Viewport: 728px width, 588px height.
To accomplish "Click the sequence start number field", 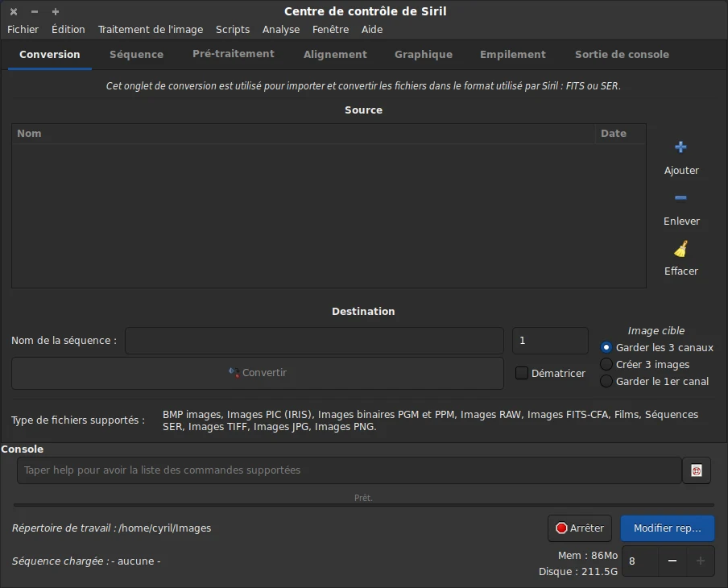I will [x=550, y=341].
